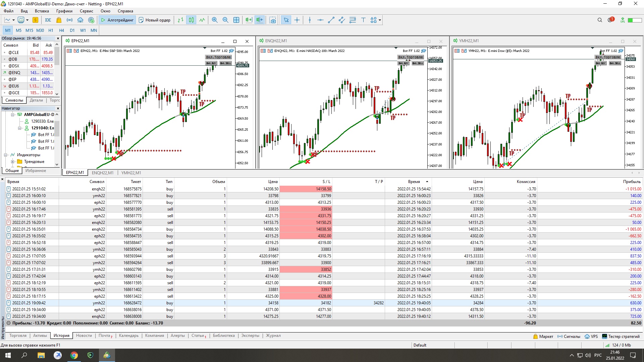The height and width of the screenshot is (362, 644).
Task: Select the text label tool
Action: 363,20
